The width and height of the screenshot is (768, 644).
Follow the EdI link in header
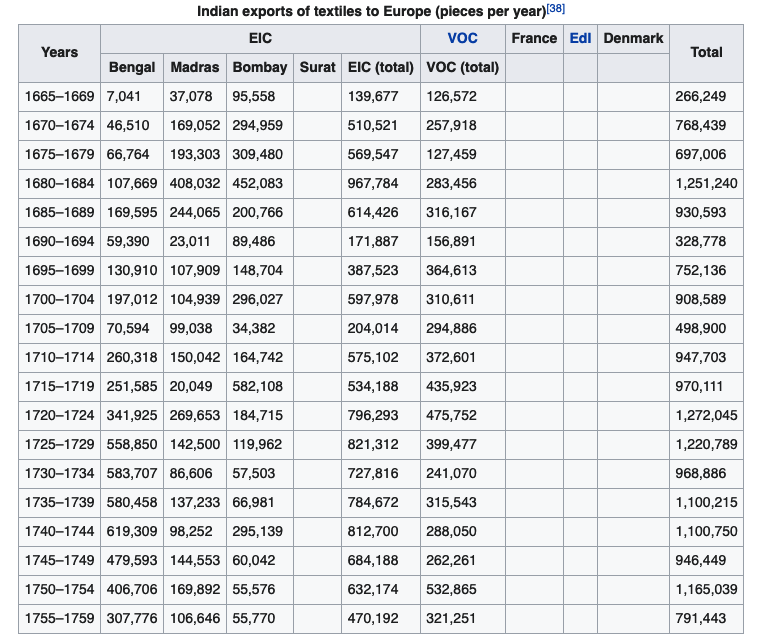point(580,38)
